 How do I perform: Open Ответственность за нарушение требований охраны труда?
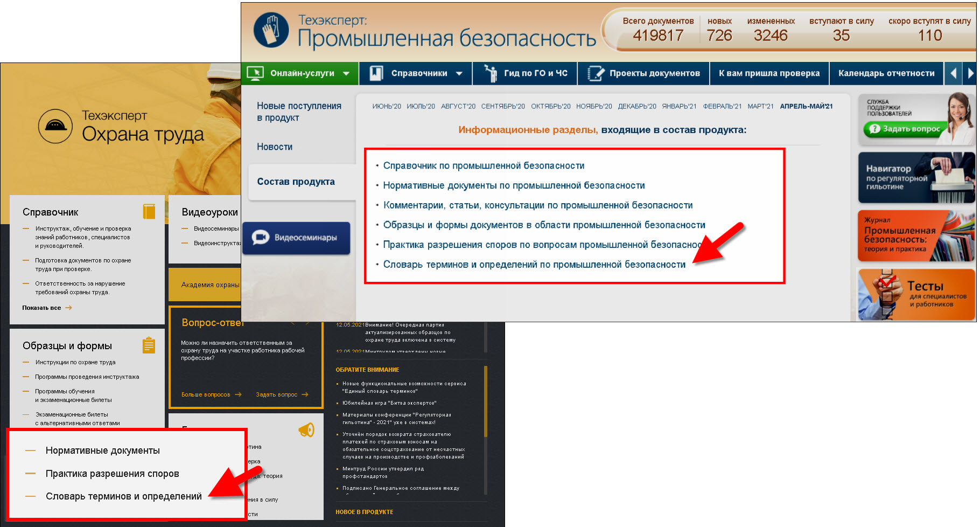point(80,288)
